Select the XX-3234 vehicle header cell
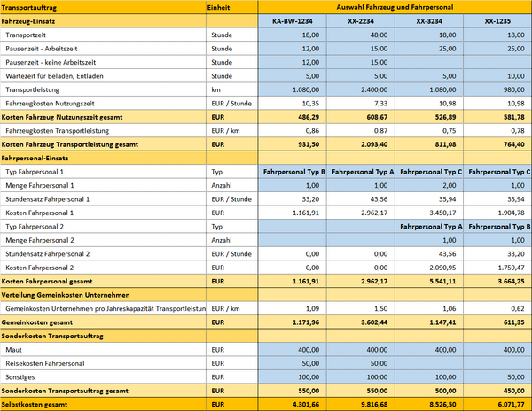The image size is (532, 411). point(429,21)
